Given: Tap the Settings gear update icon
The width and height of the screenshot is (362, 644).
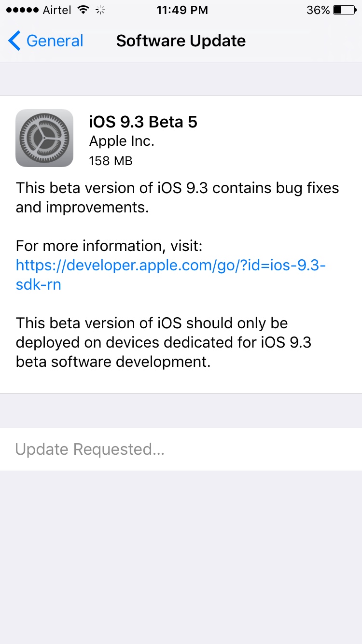Looking at the screenshot, I should (x=44, y=138).
